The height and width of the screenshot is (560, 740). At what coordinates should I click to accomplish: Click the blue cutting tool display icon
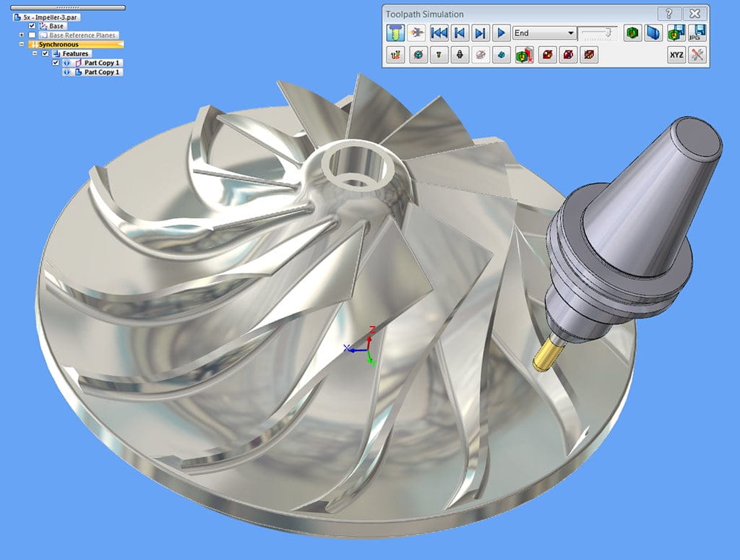point(395,33)
